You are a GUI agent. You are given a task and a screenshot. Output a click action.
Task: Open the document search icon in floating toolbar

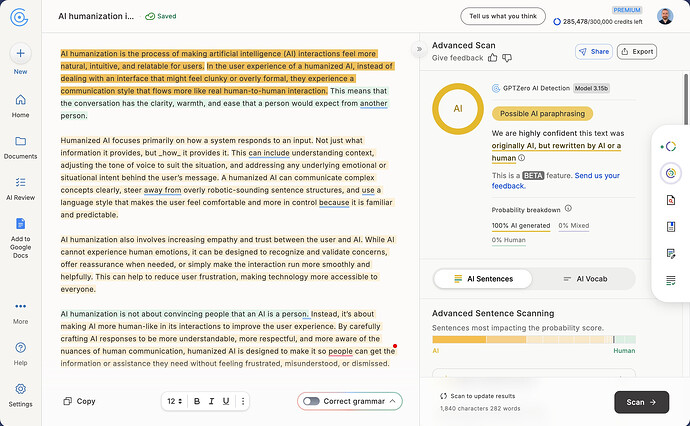pyautogui.click(x=671, y=200)
